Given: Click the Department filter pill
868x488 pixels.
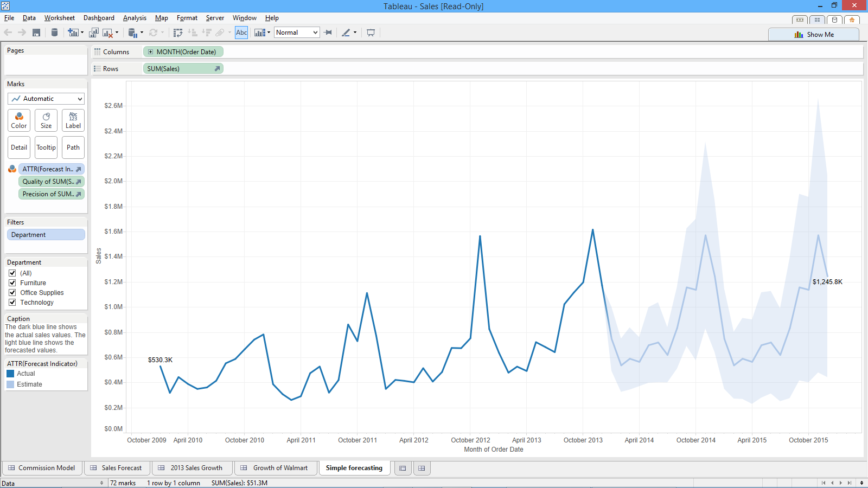Looking at the screenshot, I should pyautogui.click(x=46, y=235).
